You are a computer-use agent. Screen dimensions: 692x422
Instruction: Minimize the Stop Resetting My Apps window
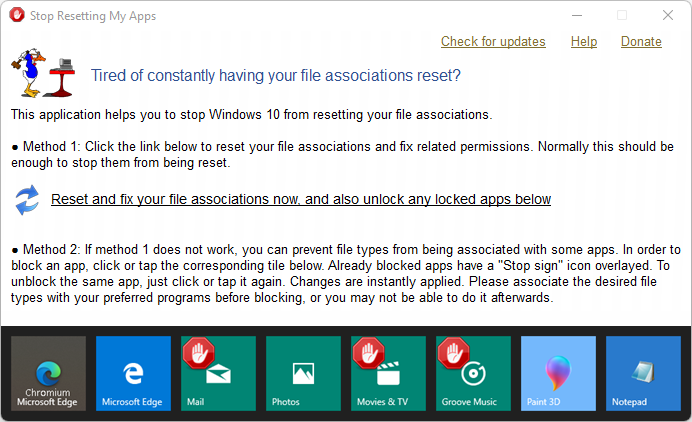577,15
